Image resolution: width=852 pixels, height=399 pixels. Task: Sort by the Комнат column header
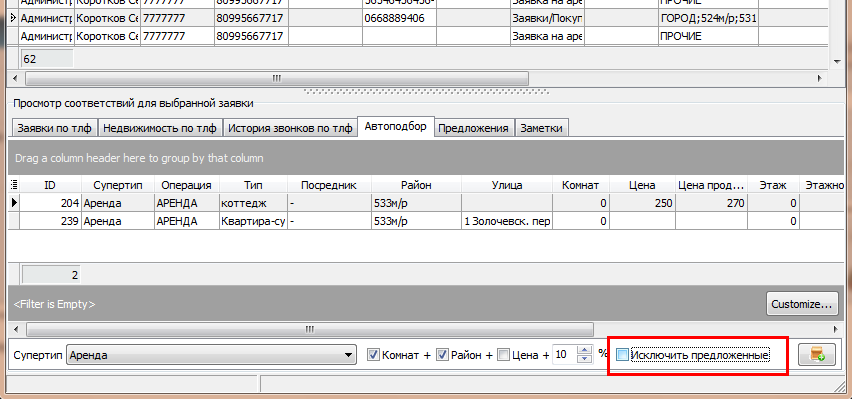pos(581,185)
